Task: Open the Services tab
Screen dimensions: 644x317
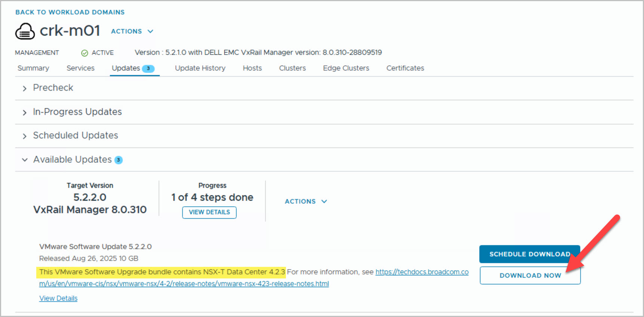Action: 80,68
